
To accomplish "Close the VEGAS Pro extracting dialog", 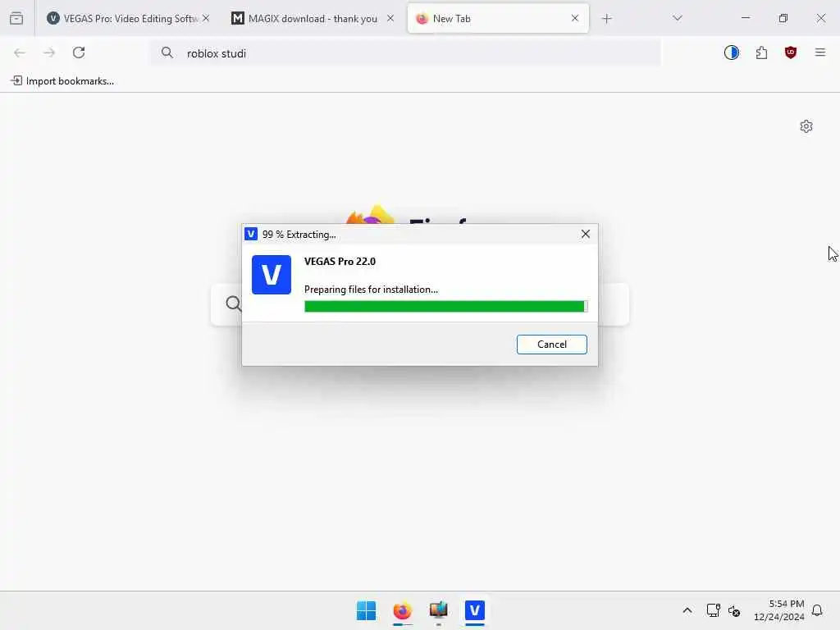I will tap(585, 234).
